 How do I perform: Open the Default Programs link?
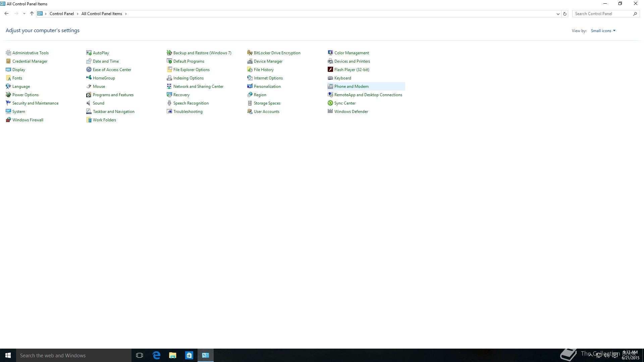pos(189,61)
